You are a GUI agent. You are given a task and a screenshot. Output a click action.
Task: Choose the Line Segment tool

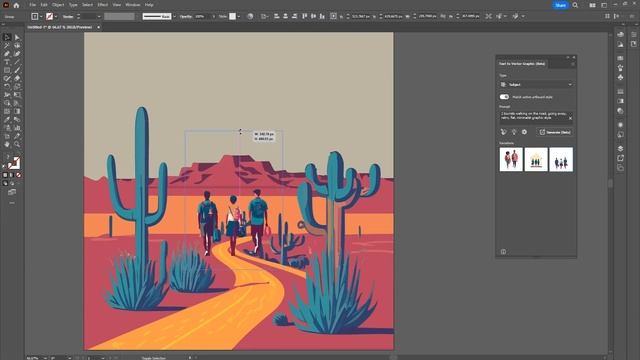point(17,62)
